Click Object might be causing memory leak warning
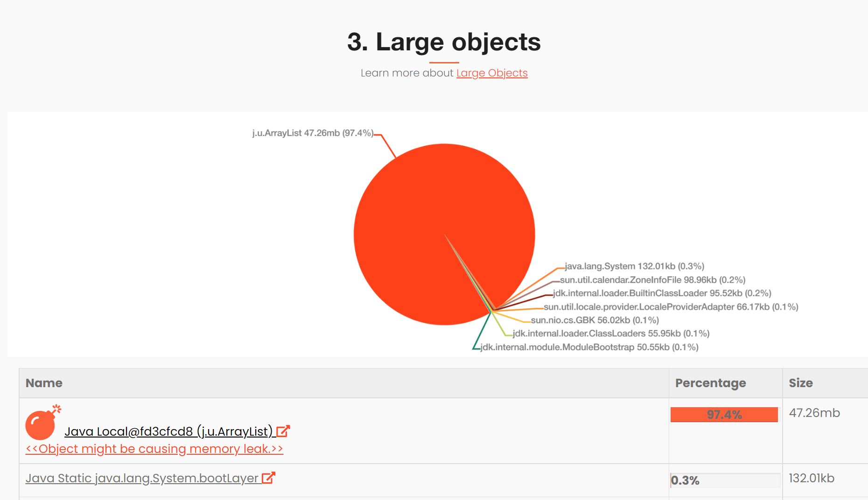The height and width of the screenshot is (500, 868). (x=154, y=449)
